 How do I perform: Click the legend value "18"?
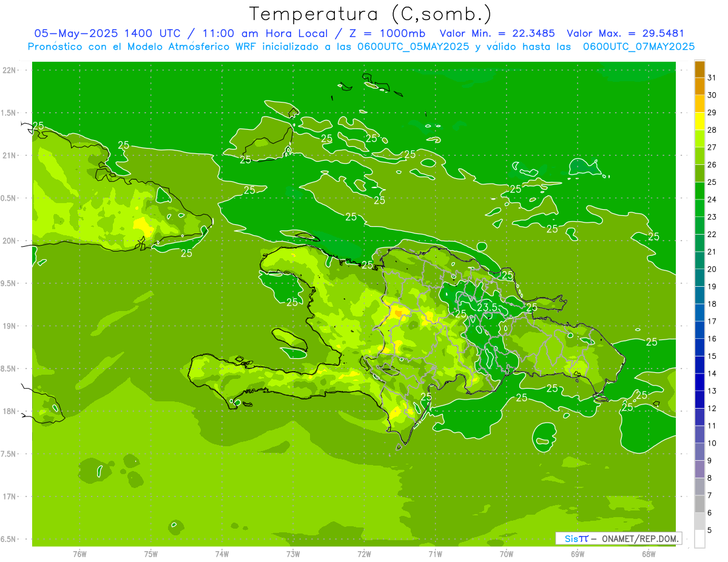click(712, 304)
